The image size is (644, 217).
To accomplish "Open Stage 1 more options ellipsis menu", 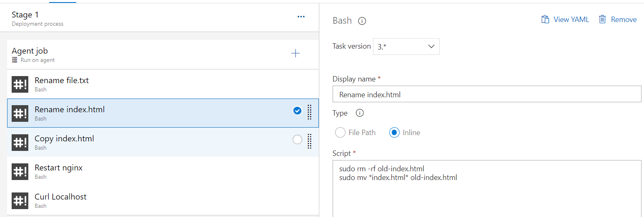I will 301,17.
